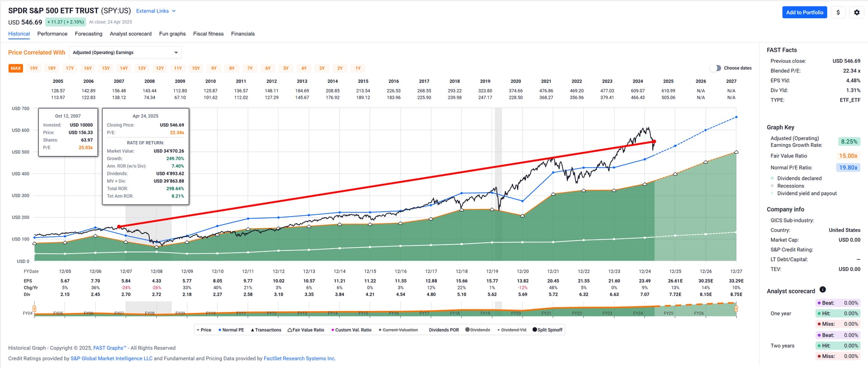Toggle Dividend yield and payout in Graph Key

coord(803,193)
